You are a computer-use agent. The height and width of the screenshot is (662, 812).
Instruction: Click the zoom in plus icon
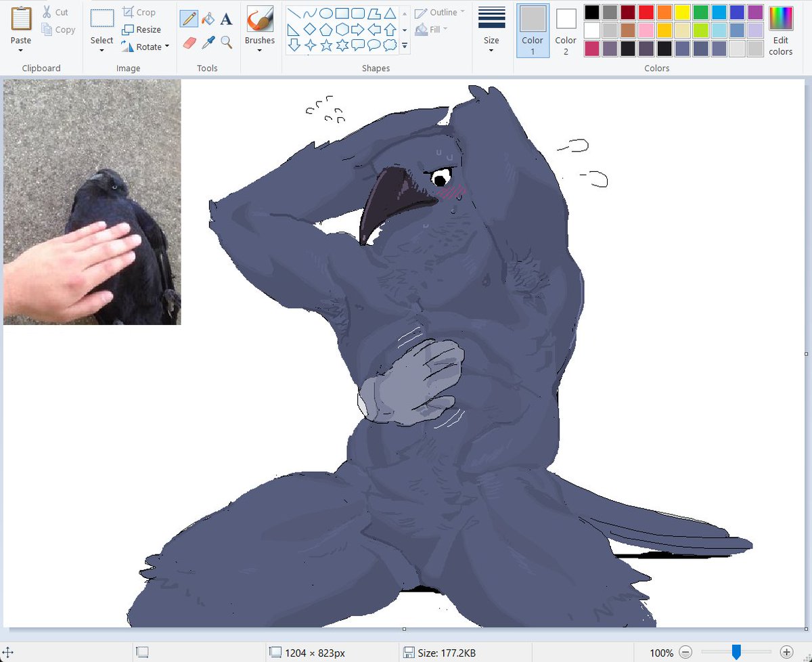pos(786,653)
